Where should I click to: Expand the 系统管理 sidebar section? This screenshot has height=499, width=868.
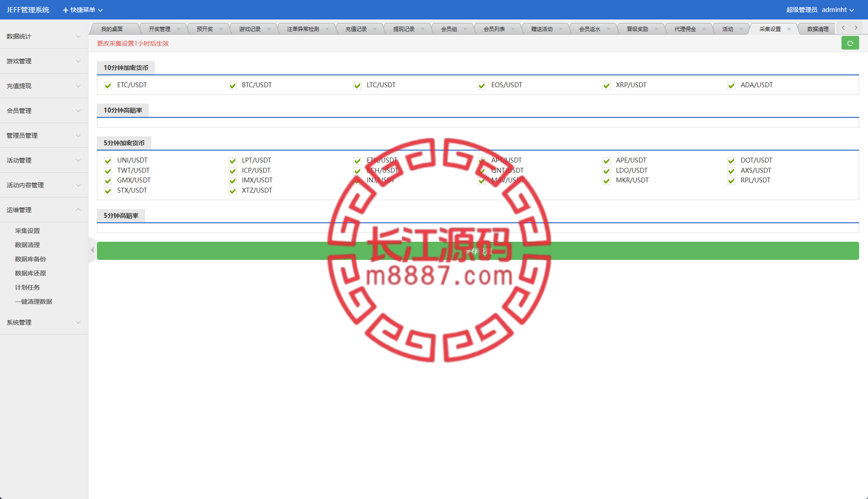pos(44,322)
